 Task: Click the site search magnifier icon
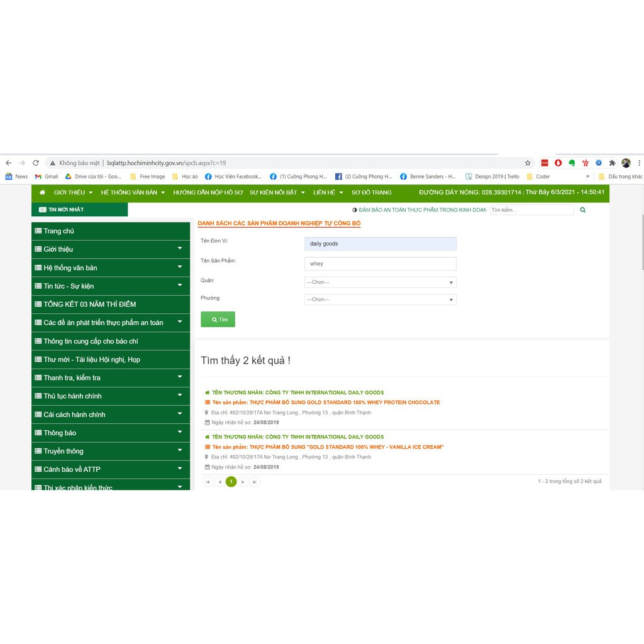582,210
